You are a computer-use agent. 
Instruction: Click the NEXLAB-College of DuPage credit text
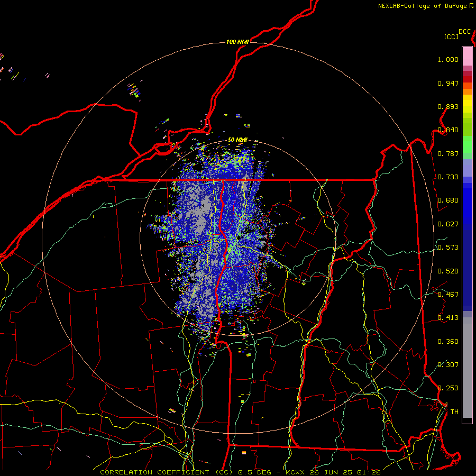click(422, 6)
